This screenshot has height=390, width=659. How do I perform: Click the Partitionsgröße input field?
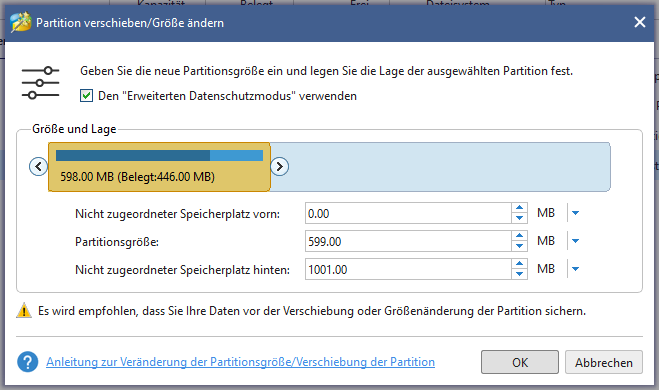pyautogui.click(x=408, y=241)
